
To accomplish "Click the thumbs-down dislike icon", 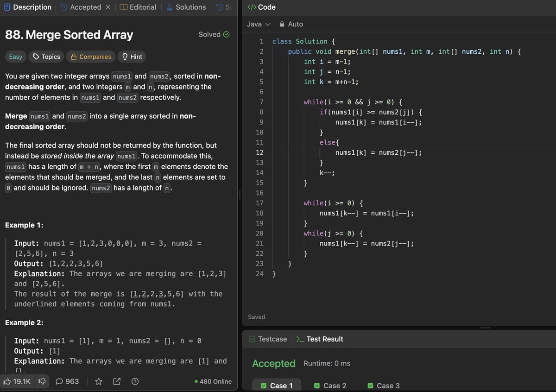I will 42,381.
